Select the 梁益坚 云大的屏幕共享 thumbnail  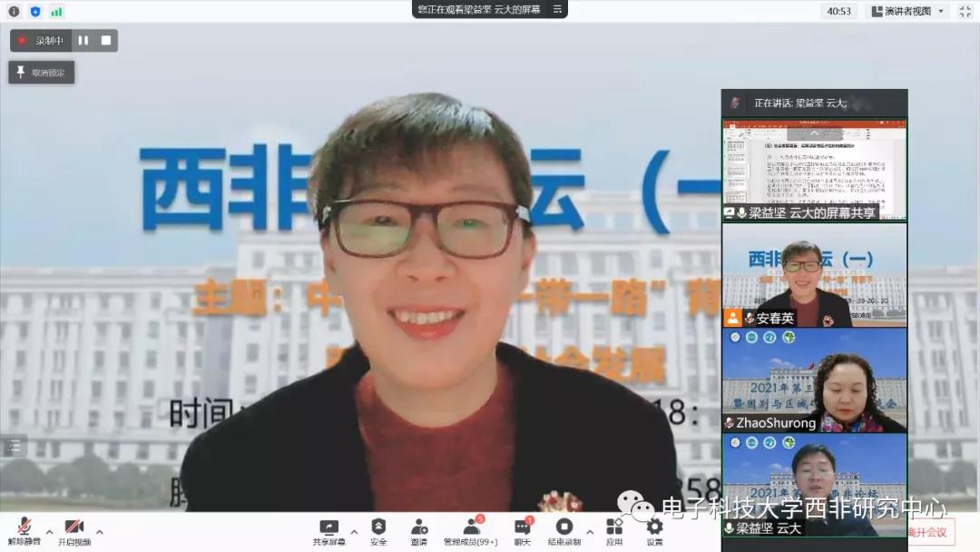pos(814,170)
